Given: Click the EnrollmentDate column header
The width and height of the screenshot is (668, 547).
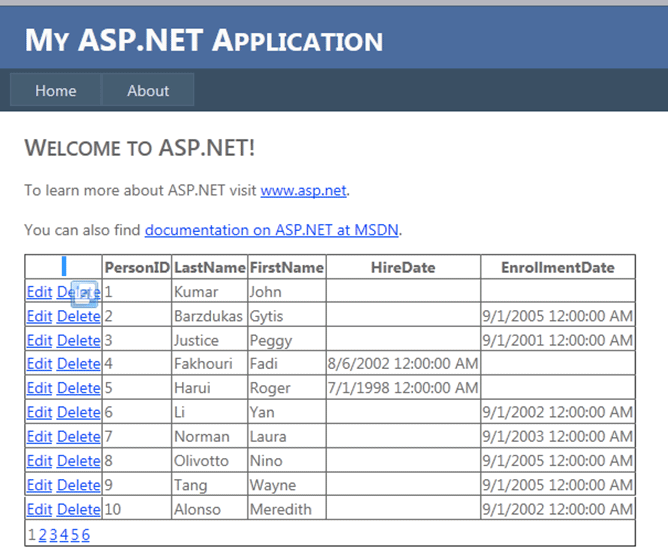Looking at the screenshot, I should coord(558,267).
